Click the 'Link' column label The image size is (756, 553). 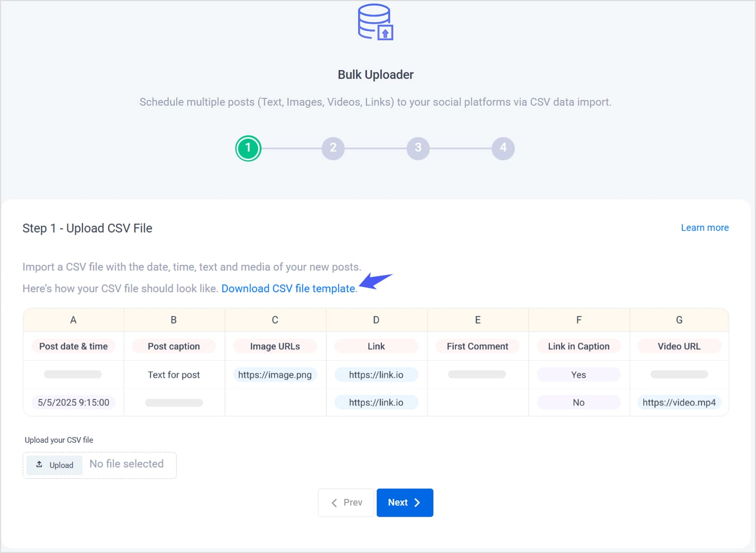click(x=376, y=346)
